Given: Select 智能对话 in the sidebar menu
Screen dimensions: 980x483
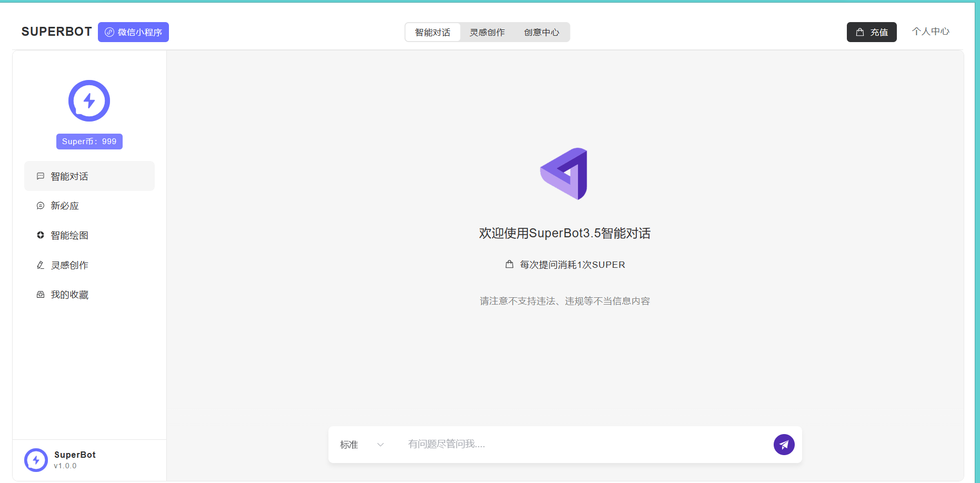Looking at the screenshot, I should (89, 176).
